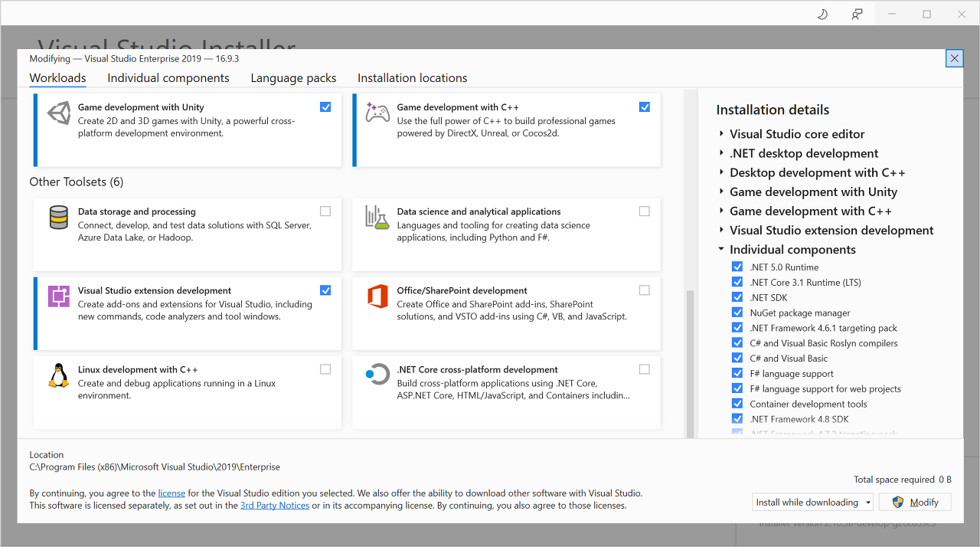Toggle the night mode moon icon

[x=823, y=14]
